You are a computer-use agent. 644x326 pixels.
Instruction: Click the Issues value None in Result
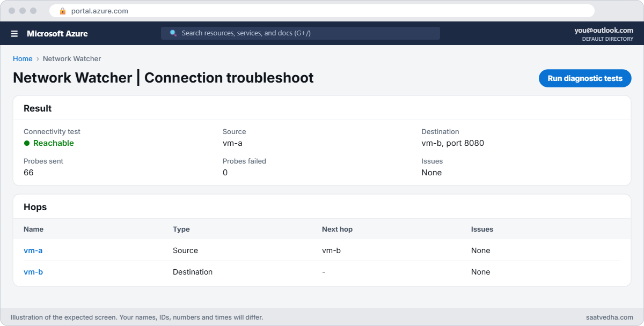pos(431,173)
